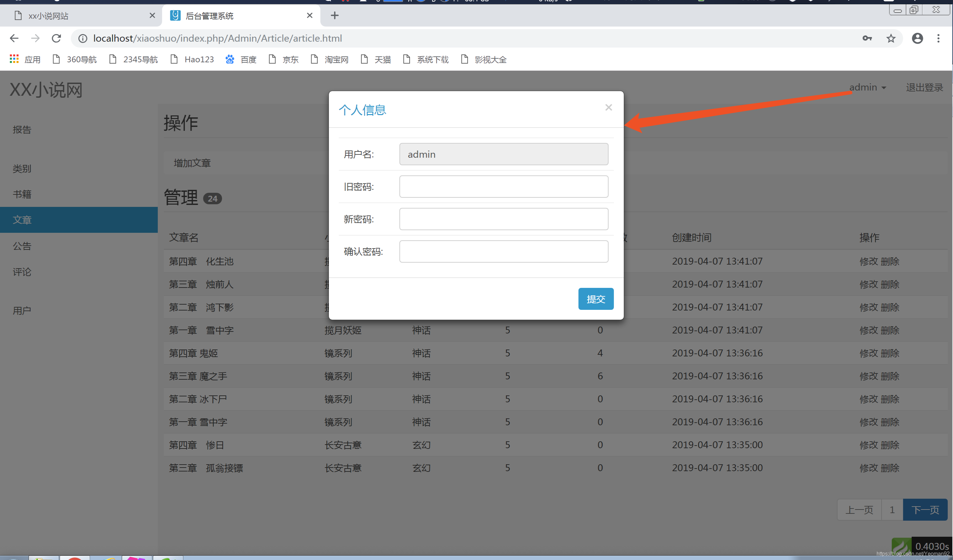Click the saved password key icon
The width and height of the screenshot is (953, 560).
(867, 38)
